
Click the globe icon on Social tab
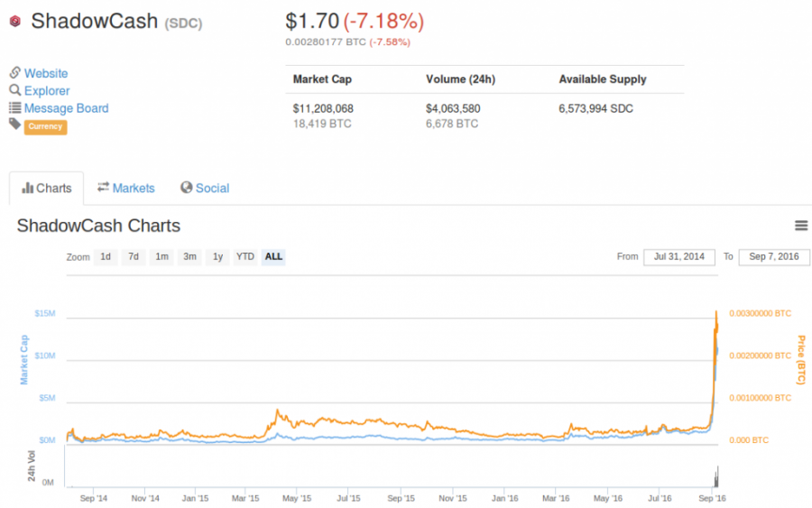(187, 188)
